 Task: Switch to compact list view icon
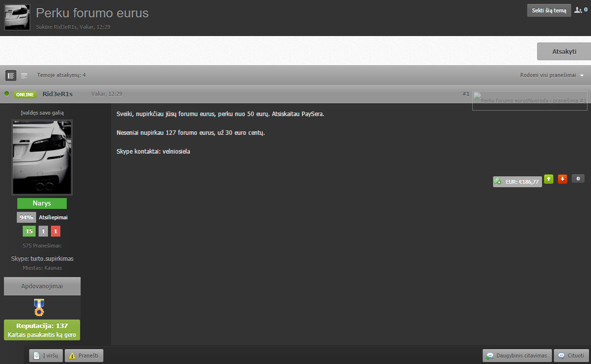click(x=24, y=76)
